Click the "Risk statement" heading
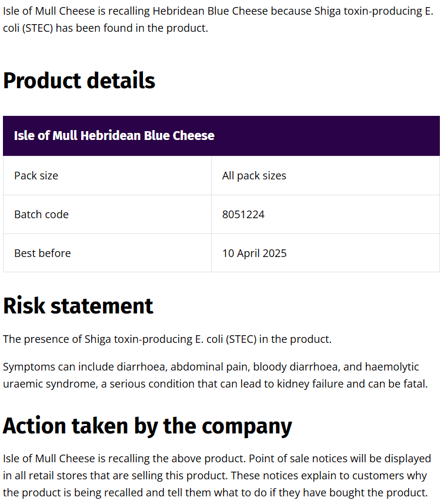Image resolution: width=444 pixels, height=504 pixels. [x=78, y=306]
